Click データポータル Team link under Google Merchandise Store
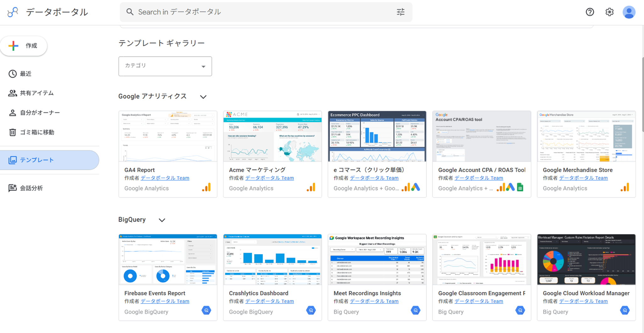Screen dimensions: 644x333 click(583, 178)
